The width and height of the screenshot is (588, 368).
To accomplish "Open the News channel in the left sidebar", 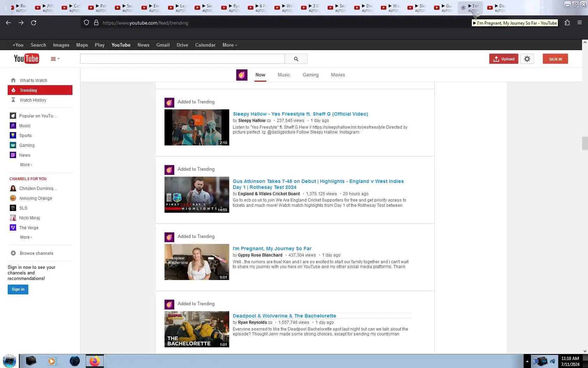I will [24, 155].
